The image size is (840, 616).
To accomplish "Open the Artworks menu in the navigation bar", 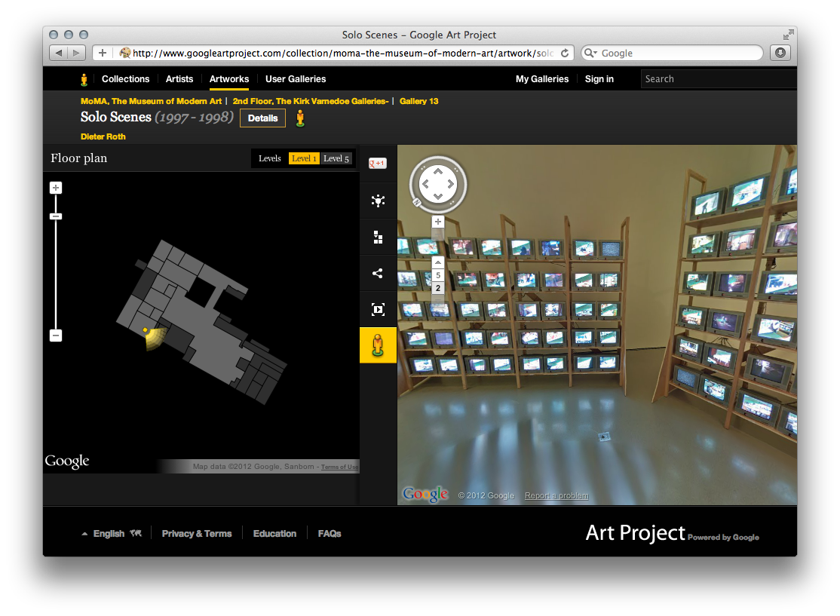I will [x=229, y=78].
